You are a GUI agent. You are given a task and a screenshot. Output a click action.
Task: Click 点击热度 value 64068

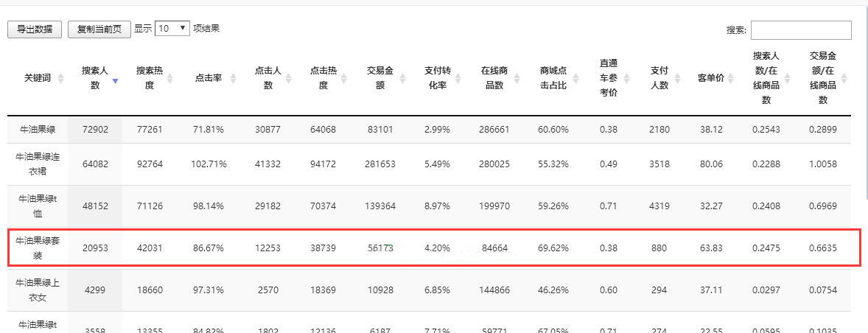[323, 130]
